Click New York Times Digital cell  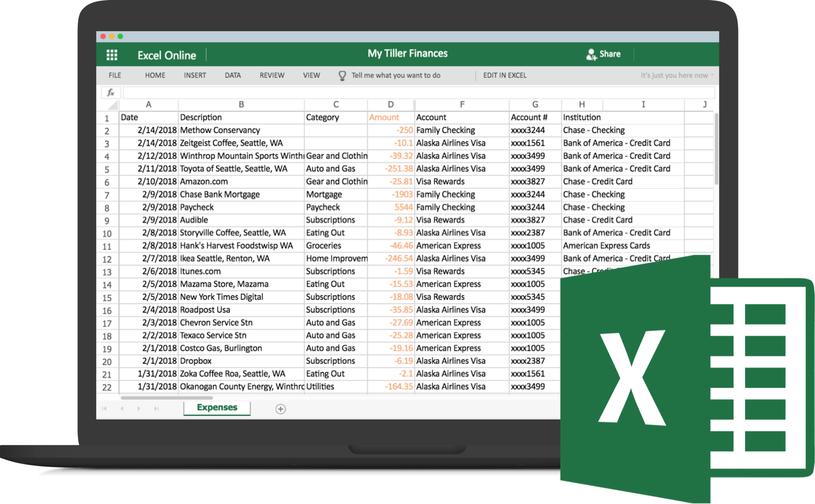click(241, 297)
